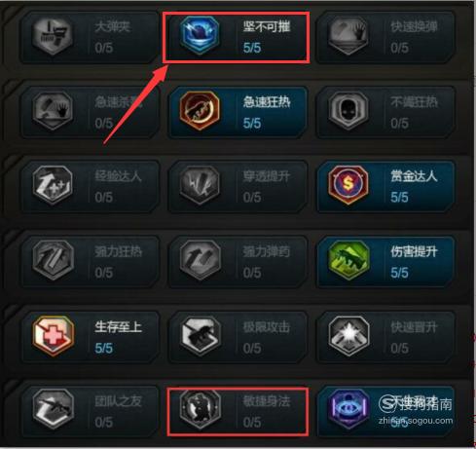Pick the 快速换弹 skill card
The height and width of the screenshot is (449, 476).
click(x=385, y=37)
